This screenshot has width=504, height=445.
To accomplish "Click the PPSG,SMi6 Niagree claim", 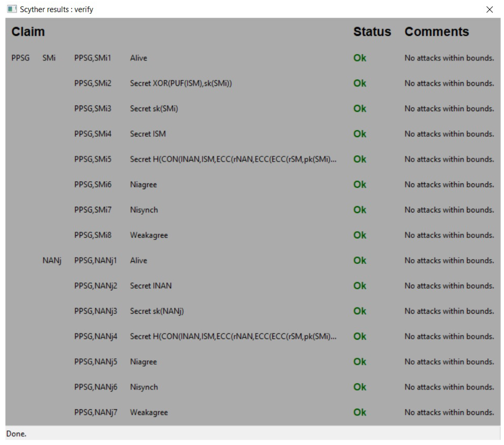I will click(x=143, y=185).
